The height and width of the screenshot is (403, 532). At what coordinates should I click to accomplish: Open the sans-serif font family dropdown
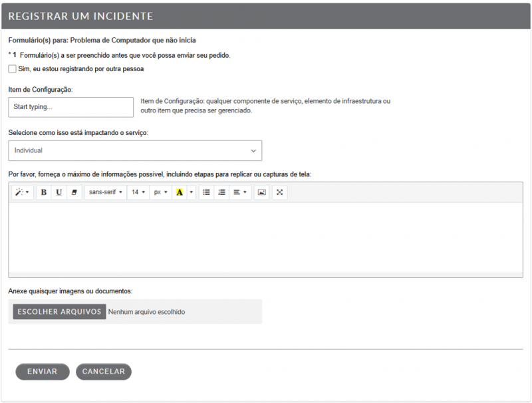point(106,192)
